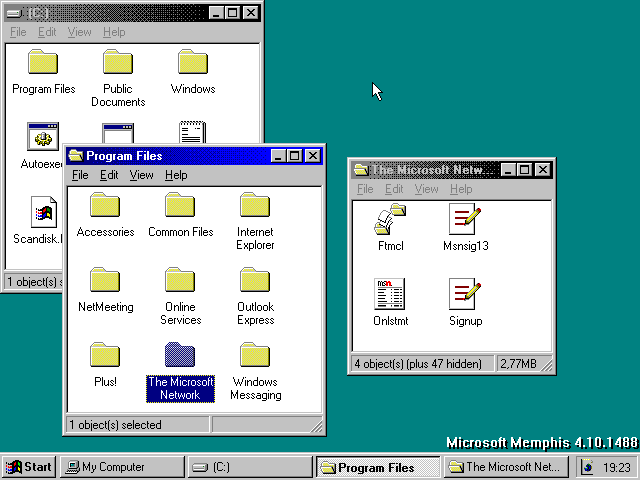Close the C: window
This screenshot has height=480, width=640.
click(x=251, y=13)
